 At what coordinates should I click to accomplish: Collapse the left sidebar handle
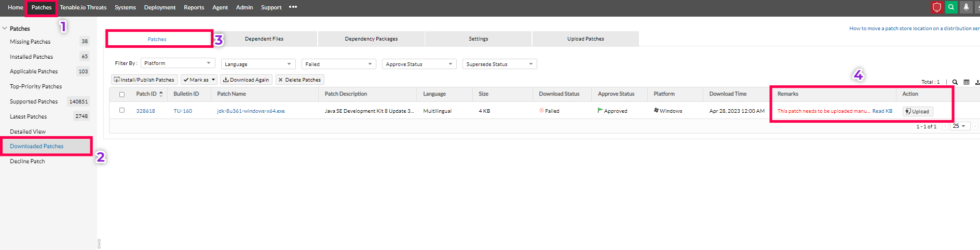tap(99, 243)
